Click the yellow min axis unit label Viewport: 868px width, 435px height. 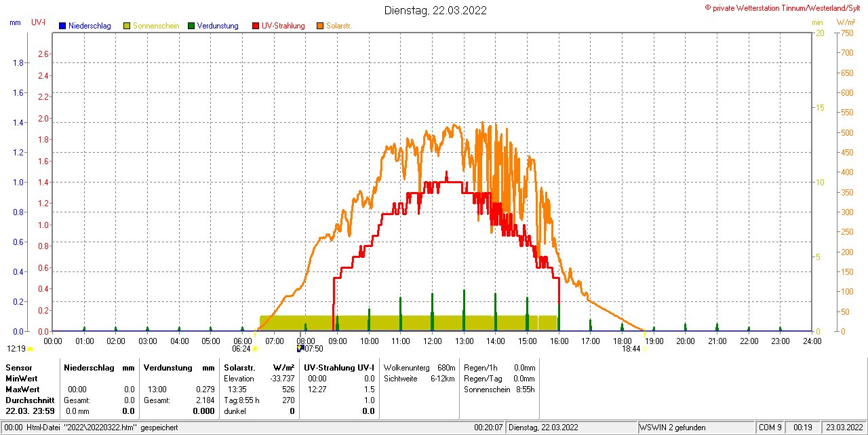817,22
